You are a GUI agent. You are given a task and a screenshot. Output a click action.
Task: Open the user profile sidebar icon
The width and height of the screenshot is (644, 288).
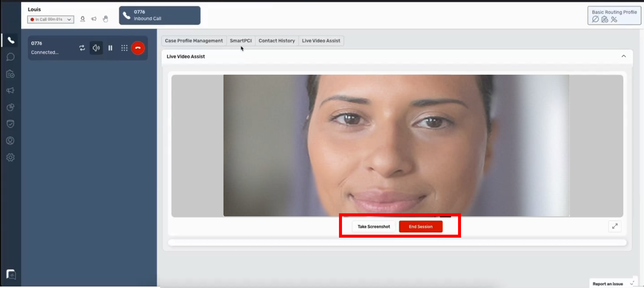click(10, 141)
